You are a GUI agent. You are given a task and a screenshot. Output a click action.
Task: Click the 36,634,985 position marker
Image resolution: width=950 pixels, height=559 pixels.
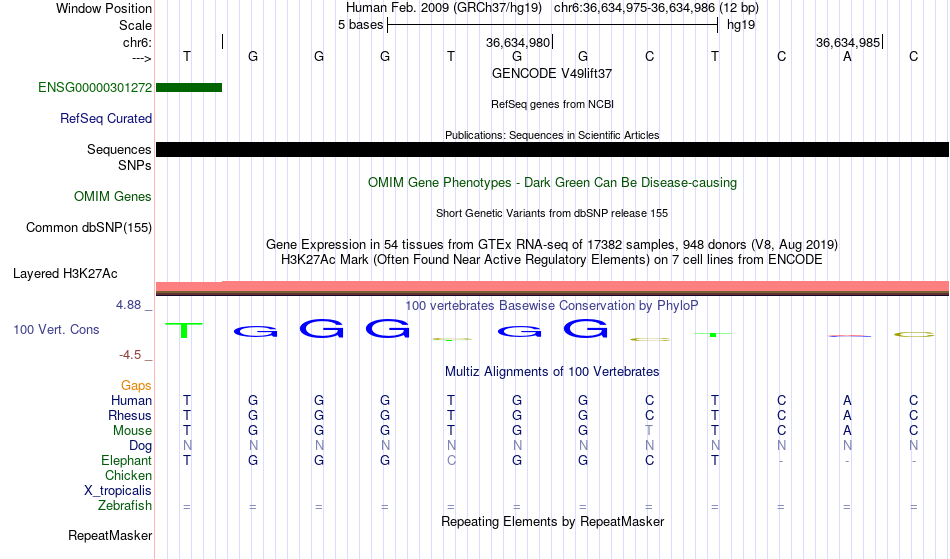pos(848,42)
